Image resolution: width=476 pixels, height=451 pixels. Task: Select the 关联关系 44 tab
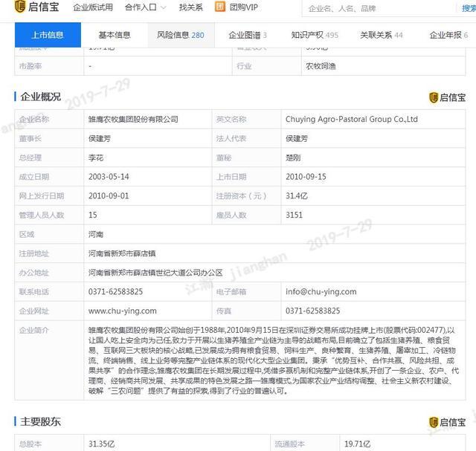coord(382,35)
